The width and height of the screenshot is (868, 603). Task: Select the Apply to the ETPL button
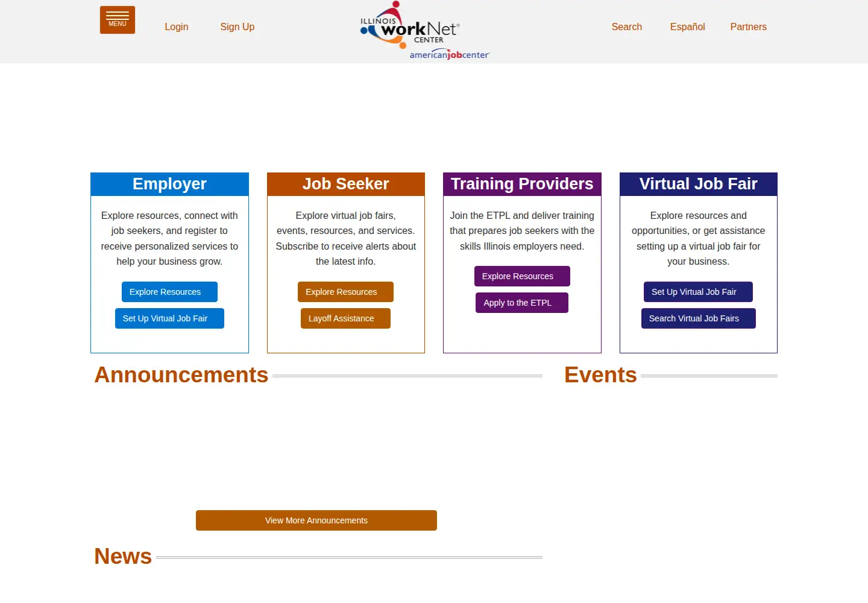pyautogui.click(x=522, y=303)
